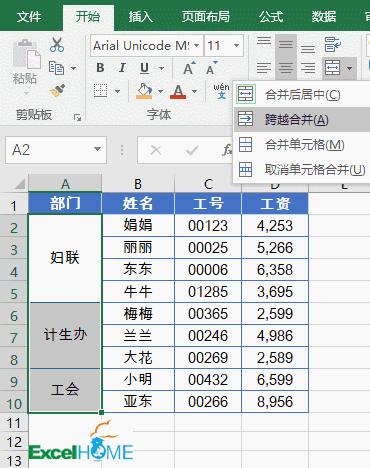Select merged cell 工会
Screen dimensions: 370x468
point(65,390)
